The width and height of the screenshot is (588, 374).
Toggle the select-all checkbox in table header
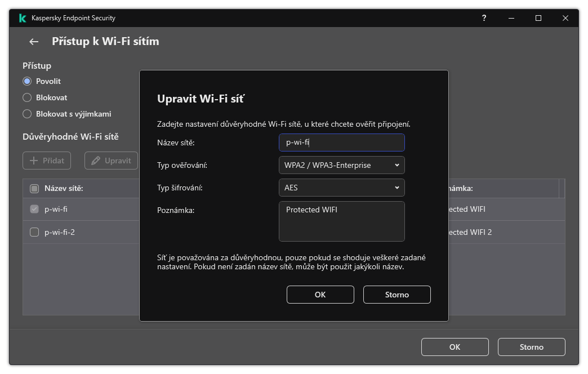pyautogui.click(x=34, y=188)
